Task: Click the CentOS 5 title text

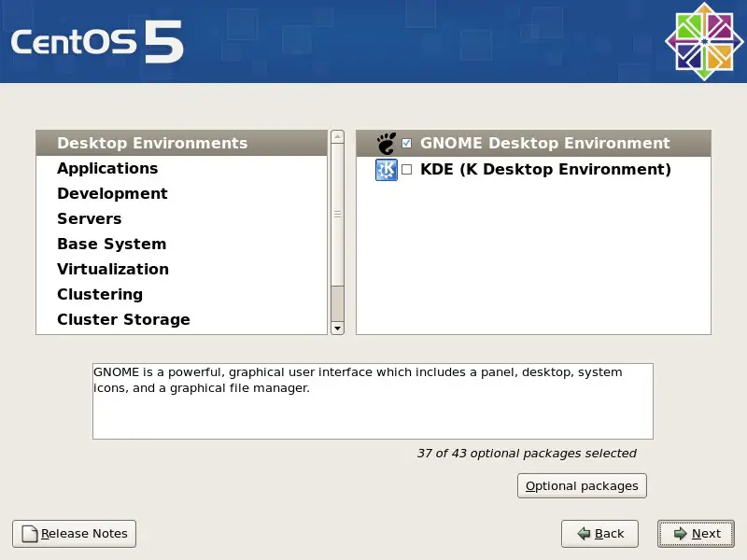Action: point(97,42)
